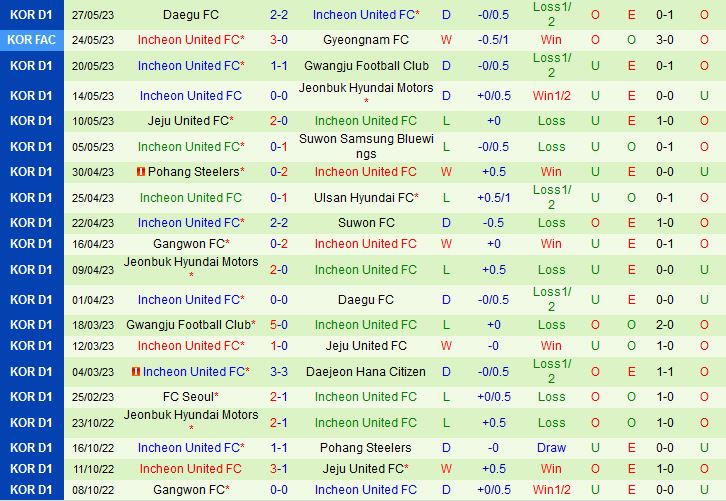Open Suwon FC team on 22/04/23 row

pos(365,223)
